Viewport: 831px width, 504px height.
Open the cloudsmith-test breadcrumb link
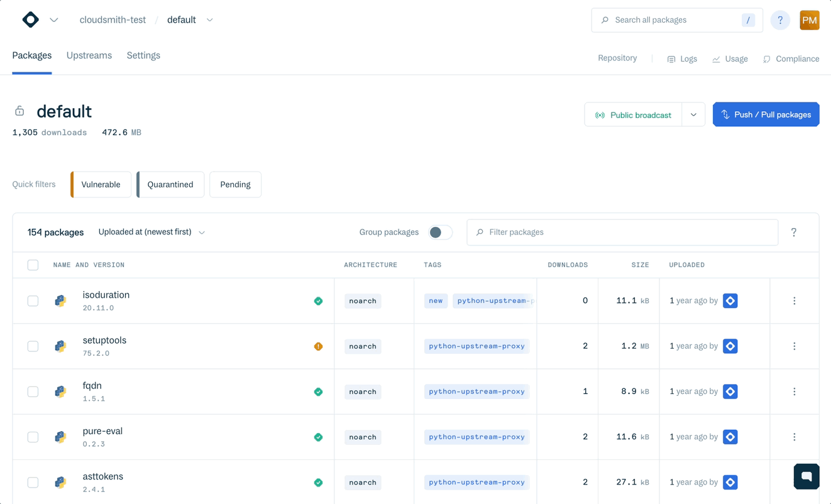[x=113, y=20]
